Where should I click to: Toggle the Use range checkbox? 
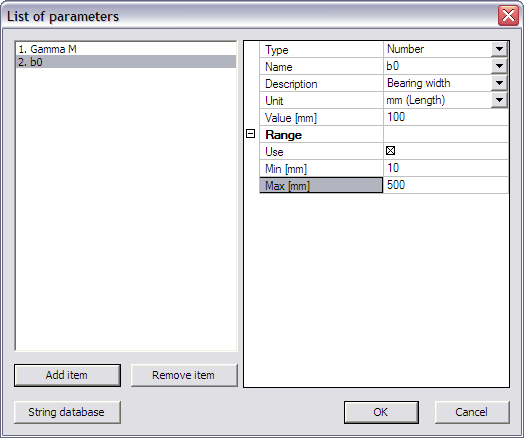pos(390,151)
